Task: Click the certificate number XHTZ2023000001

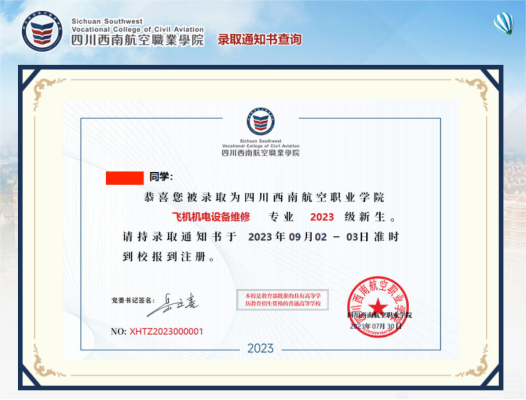Action: click(166, 332)
